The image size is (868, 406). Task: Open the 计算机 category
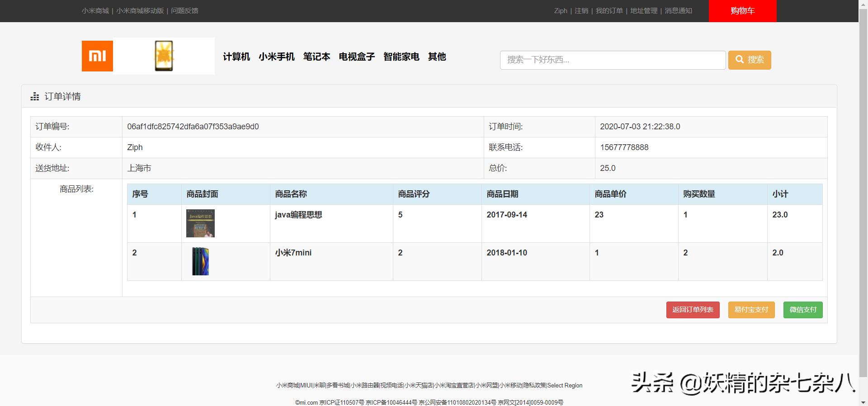tap(236, 57)
